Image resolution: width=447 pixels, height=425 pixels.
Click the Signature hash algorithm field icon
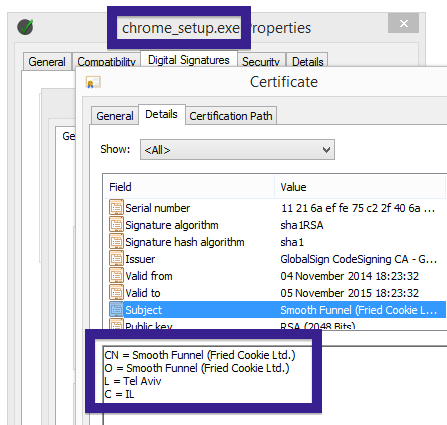pyautogui.click(x=116, y=242)
